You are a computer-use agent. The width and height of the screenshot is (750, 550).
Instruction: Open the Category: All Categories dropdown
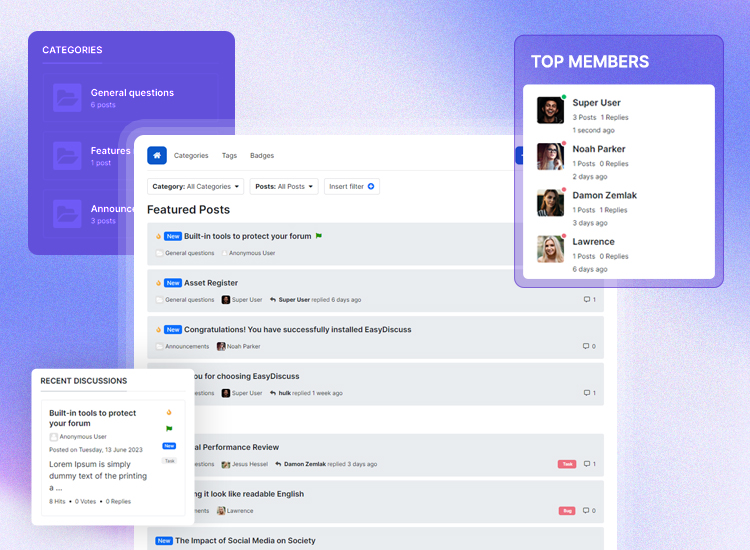[196, 187]
